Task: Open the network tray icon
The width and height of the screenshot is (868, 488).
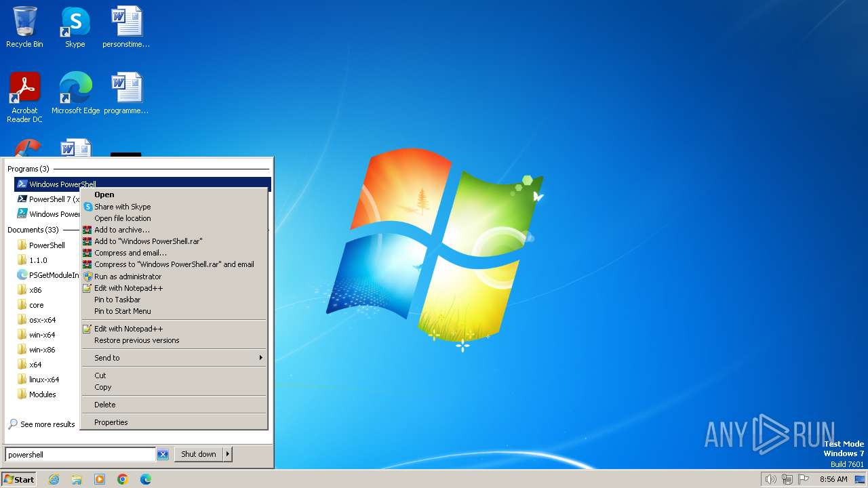Action: pos(787,479)
